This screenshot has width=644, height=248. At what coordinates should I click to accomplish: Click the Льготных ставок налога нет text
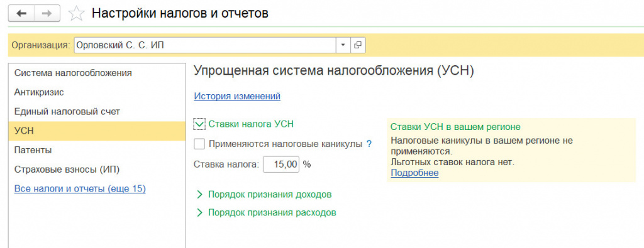[x=452, y=162]
